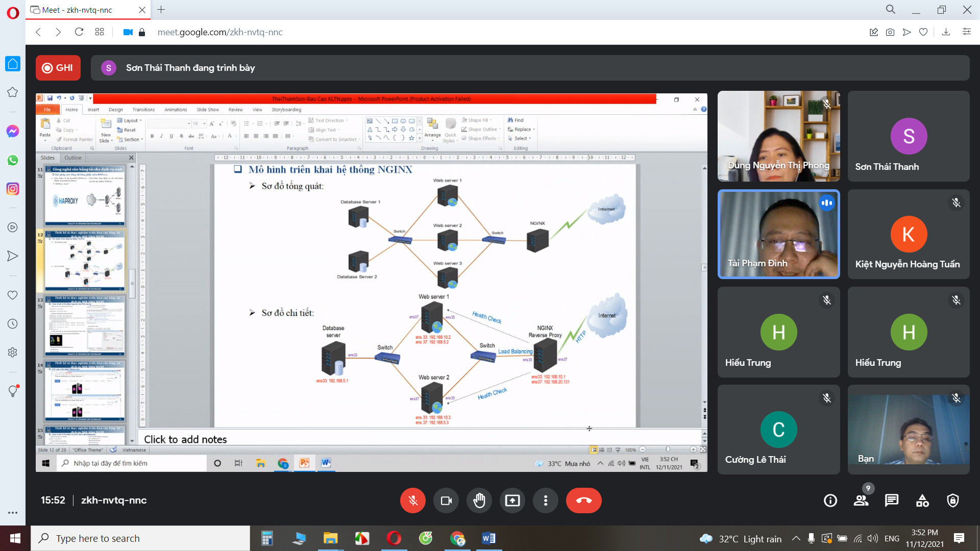Viewport: 980px width, 551px height.
Task: Open a new browser tab
Action: [x=161, y=10]
